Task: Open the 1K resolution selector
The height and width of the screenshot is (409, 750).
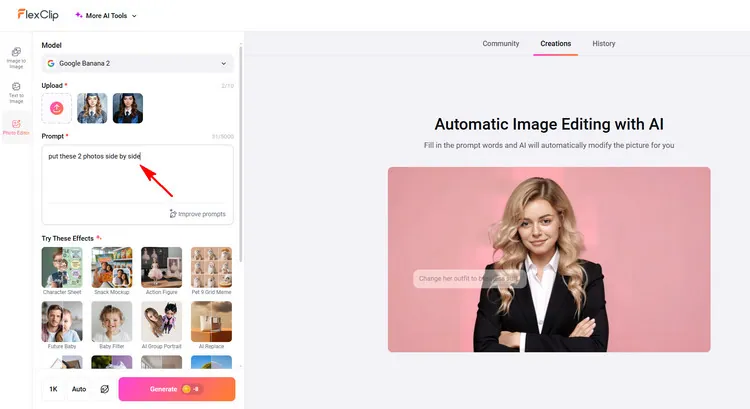Action: pyautogui.click(x=54, y=389)
